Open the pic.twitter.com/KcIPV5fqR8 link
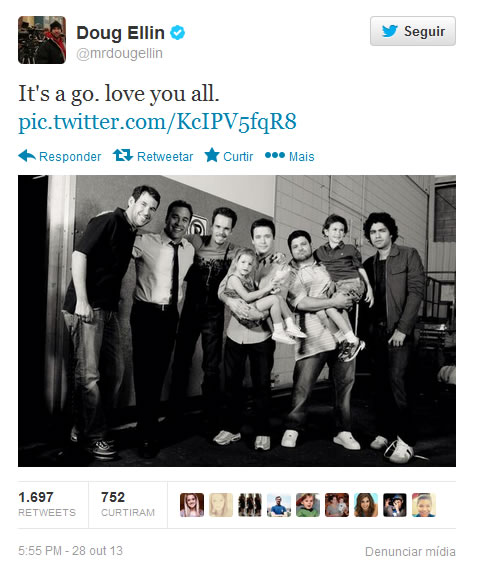The height and width of the screenshot is (562, 481). coord(157,122)
